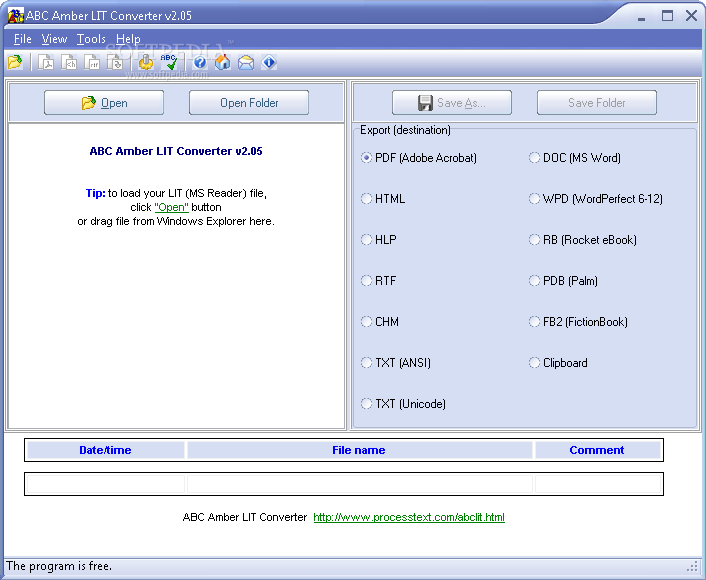Select FB2 (FictionBook) export format

click(579, 322)
